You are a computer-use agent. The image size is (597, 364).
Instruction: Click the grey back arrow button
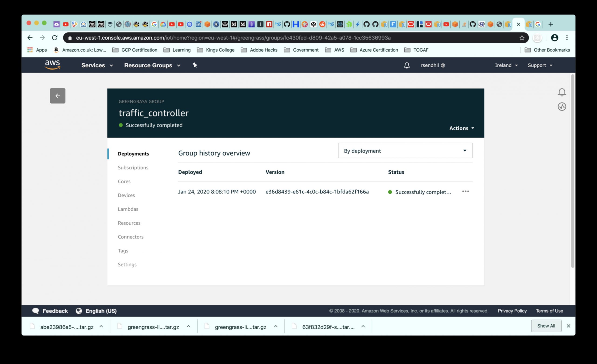point(57,96)
